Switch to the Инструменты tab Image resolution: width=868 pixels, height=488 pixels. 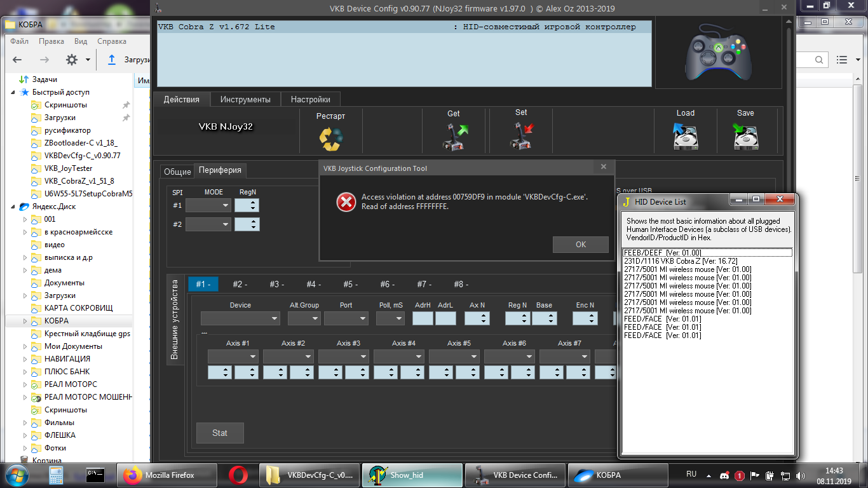coord(245,100)
